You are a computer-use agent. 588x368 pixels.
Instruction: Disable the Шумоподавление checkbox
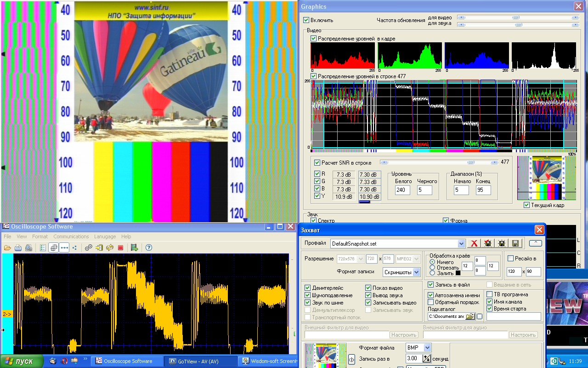tap(308, 295)
